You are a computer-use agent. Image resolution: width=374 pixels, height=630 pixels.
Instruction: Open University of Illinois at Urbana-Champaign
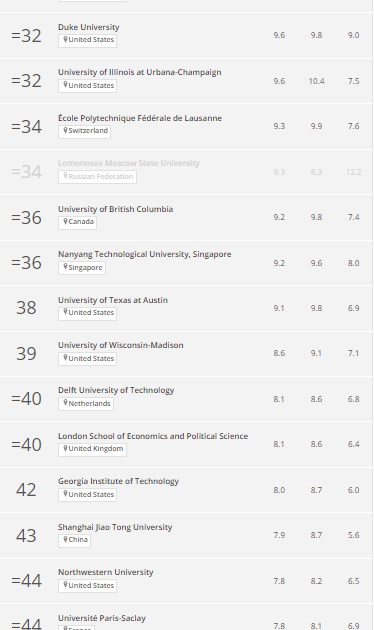pyautogui.click(x=139, y=72)
